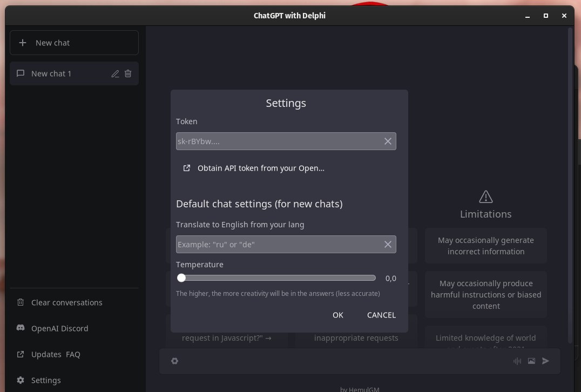
Task: Open the gear icon in the message bar
Action: [174, 361]
